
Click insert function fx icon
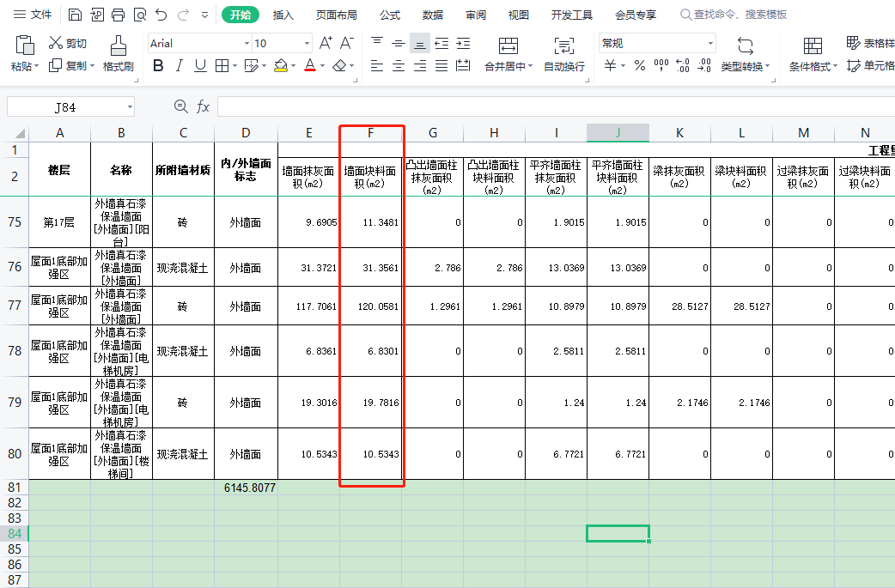point(204,106)
